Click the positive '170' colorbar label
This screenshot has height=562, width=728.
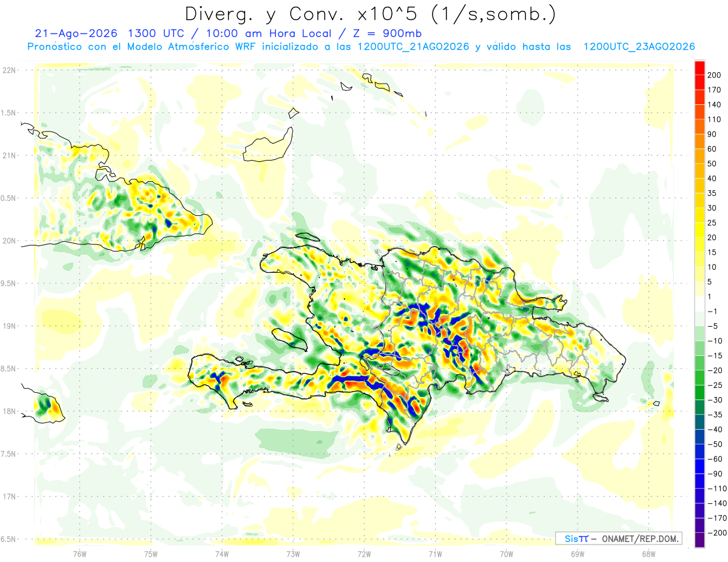pos(715,90)
